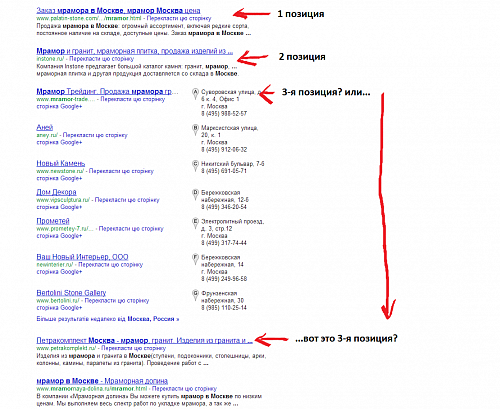Click map pin A for Суворовская улица
The height and width of the screenshot is (409, 500).
[x=195, y=94]
